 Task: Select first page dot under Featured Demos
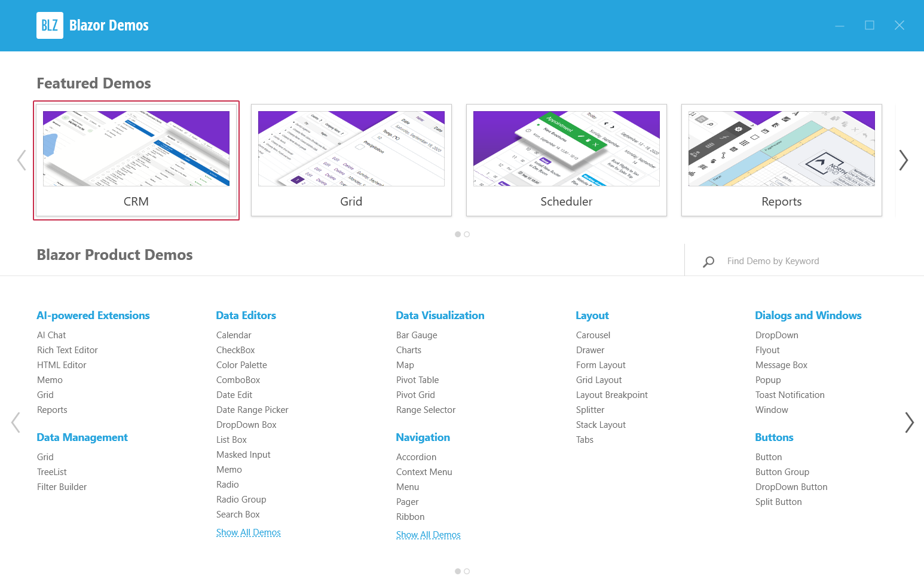pyautogui.click(x=458, y=234)
